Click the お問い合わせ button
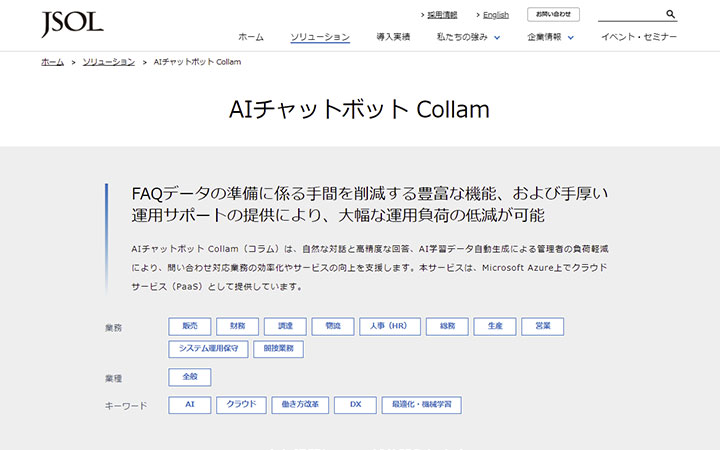This screenshot has height=450, width=720. click(x=553, y=14)
